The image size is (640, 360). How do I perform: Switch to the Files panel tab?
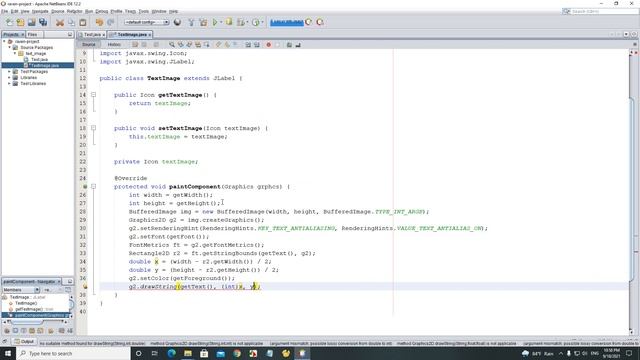pyautogui.click(x=33, y=35)
